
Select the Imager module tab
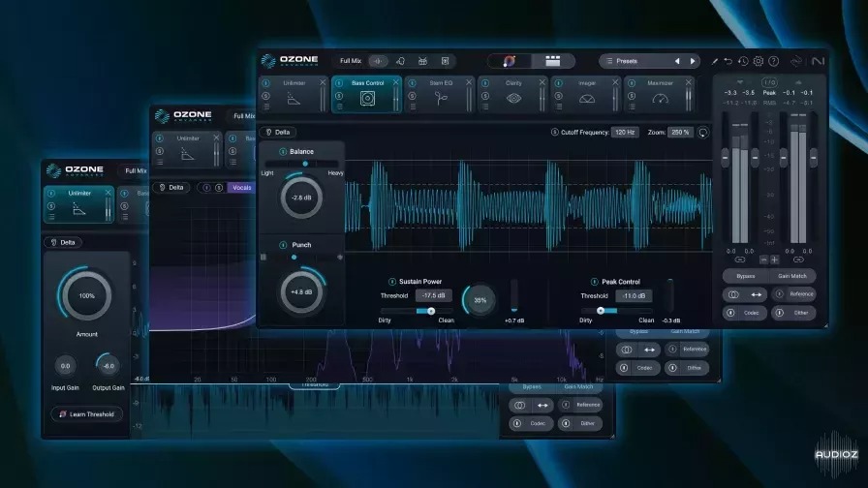coord(586,95)
